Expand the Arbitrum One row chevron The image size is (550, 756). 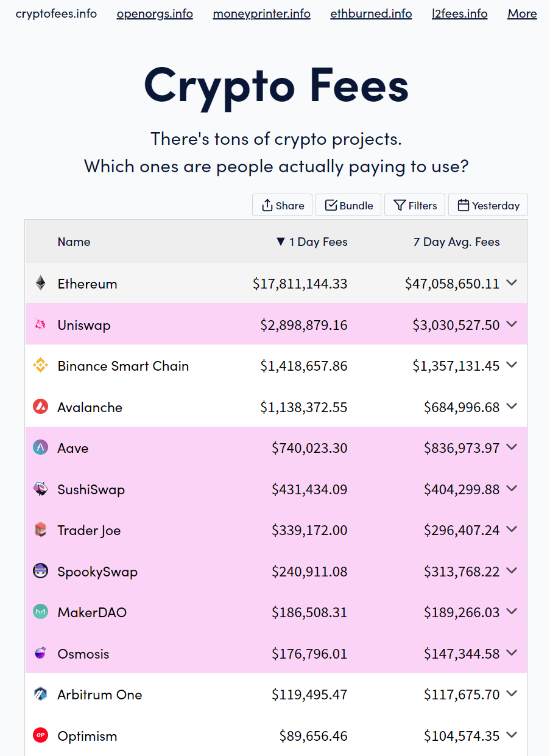[512, 693]
